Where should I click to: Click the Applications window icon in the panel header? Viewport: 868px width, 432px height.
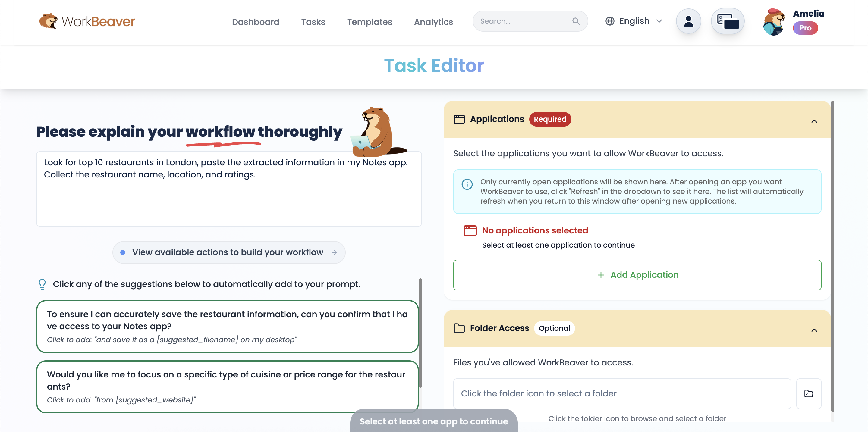pos(459,119)
